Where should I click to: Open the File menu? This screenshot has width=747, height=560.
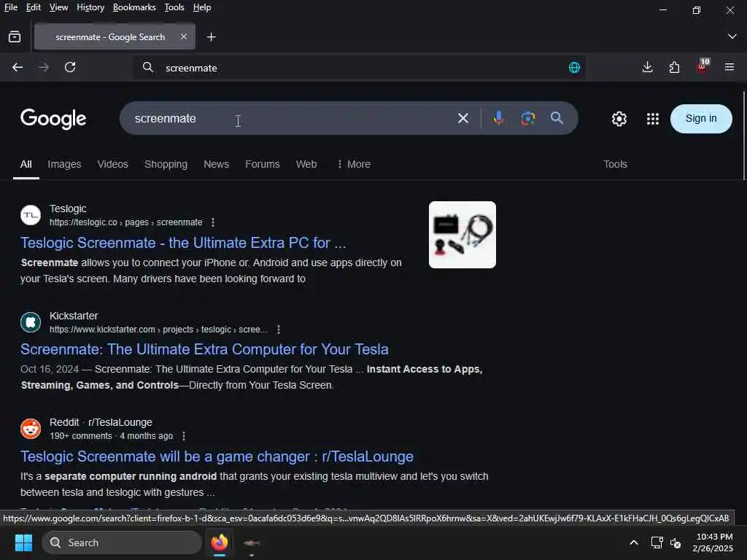pyautogui.click(x=10, y=7)
